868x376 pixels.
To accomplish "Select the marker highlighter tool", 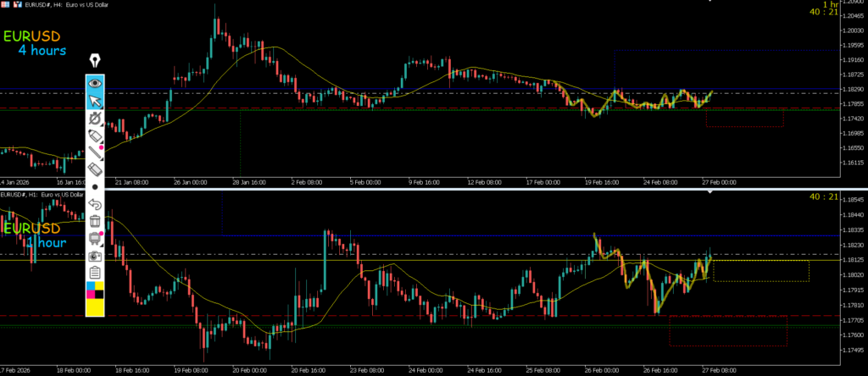I will [x=95, y=135].
